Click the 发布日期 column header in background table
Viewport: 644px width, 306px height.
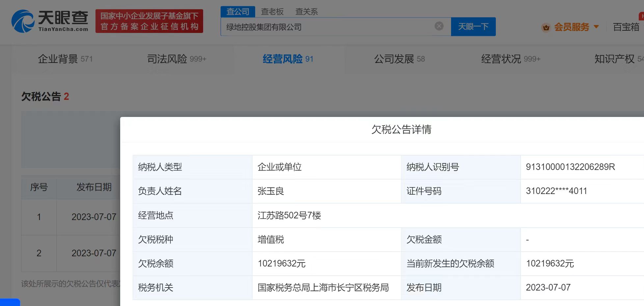point(94,187)
